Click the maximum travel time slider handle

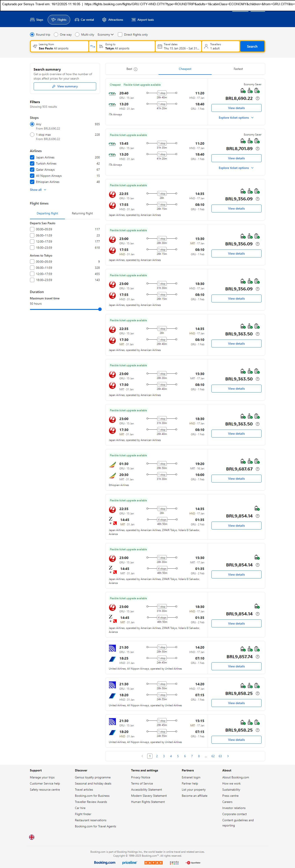[100, 309]
